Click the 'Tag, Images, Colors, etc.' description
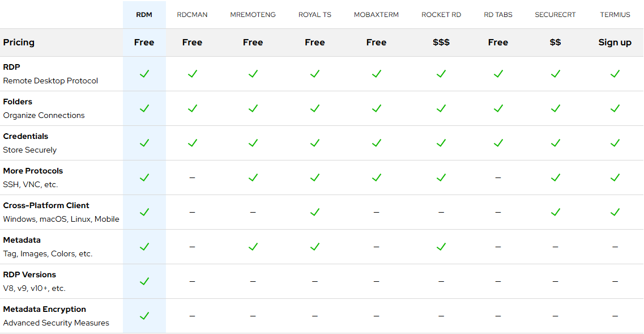Image resolution: width=644 pixels, height=334 pixels. click(x=48, y=254)
